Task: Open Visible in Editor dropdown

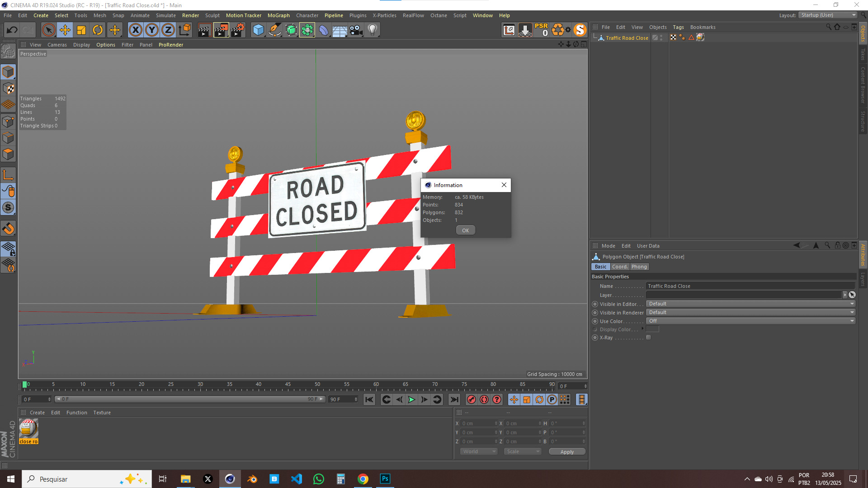Action: [x=751, y=304]
